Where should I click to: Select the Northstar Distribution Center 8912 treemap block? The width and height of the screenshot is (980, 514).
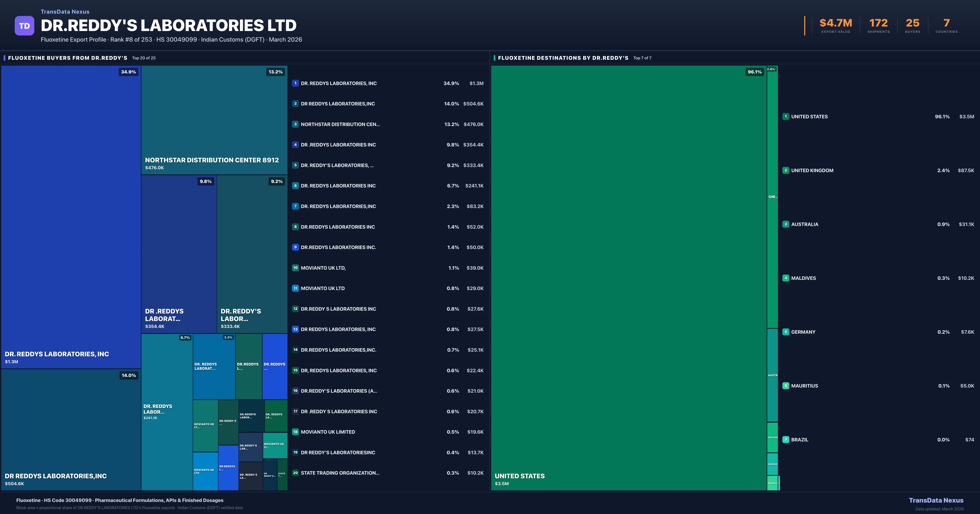[x=214, y=120]
